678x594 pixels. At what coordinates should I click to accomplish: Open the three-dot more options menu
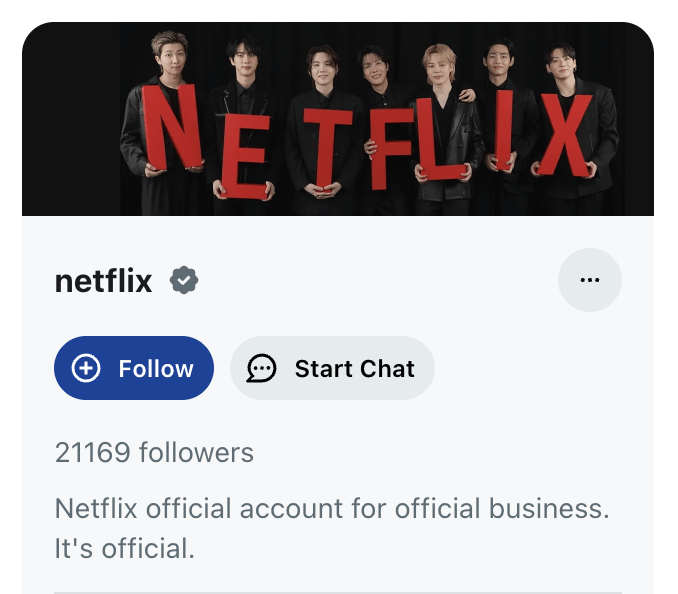(x=589, y=280)
